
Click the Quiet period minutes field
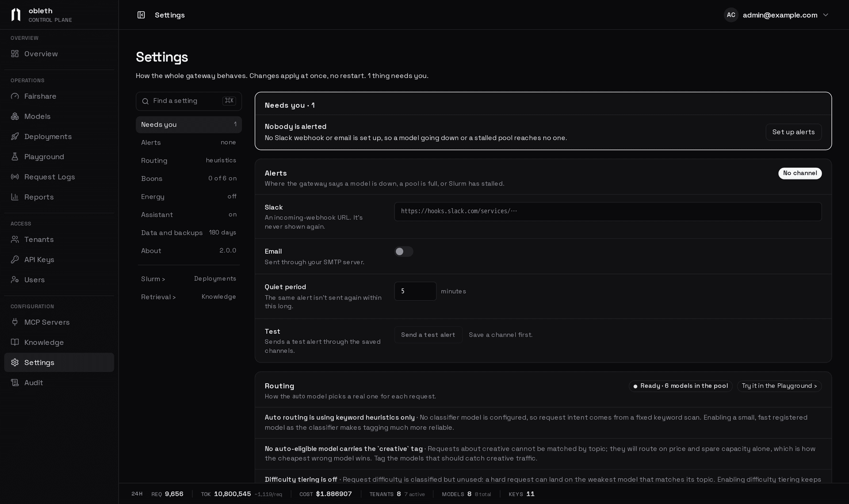pyautogui.click(x=415, y=291)
